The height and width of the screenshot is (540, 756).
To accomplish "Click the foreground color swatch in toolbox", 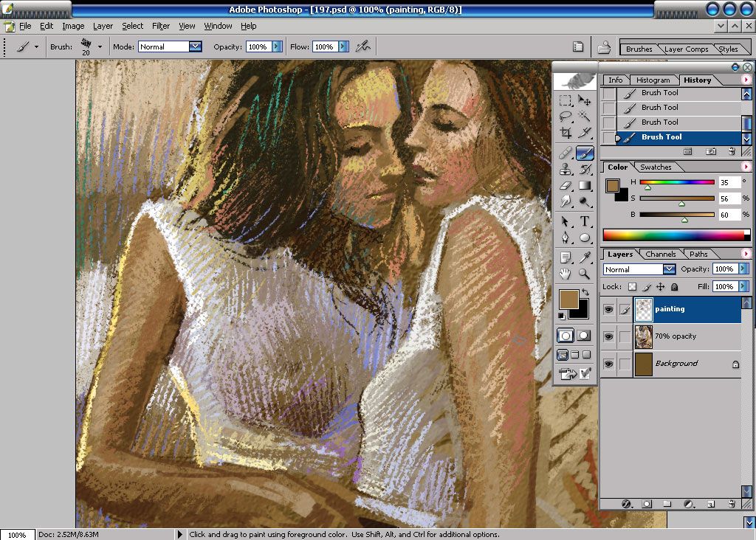I will (569, 300).
